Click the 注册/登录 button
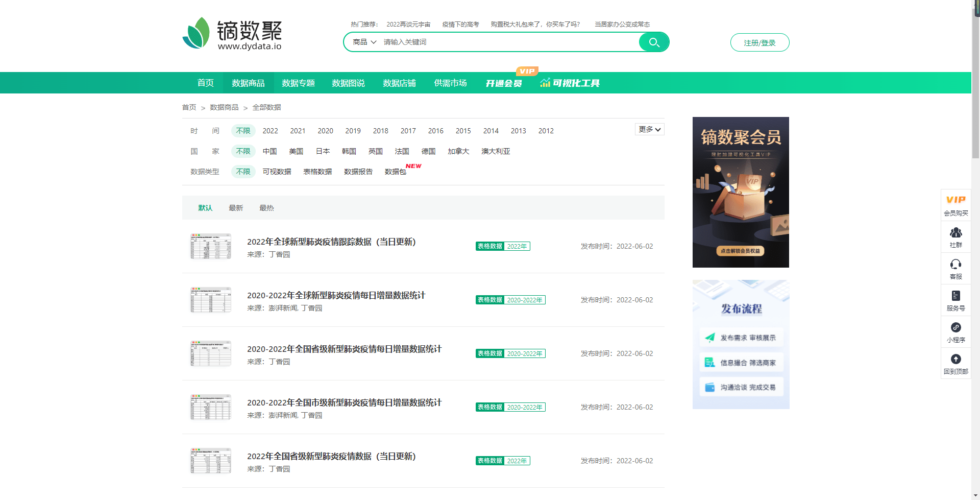This screenshot has height=500, width=980. (x=759, y=42)
